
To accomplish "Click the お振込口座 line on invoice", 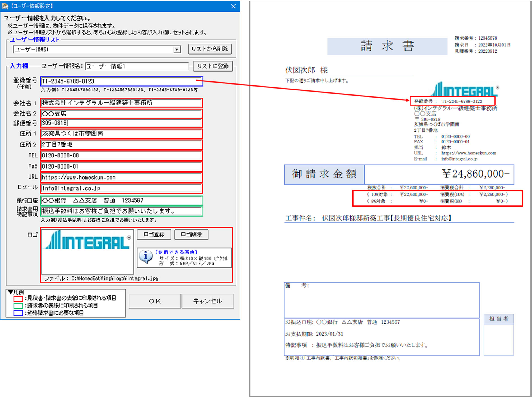I will coord(343,322).
